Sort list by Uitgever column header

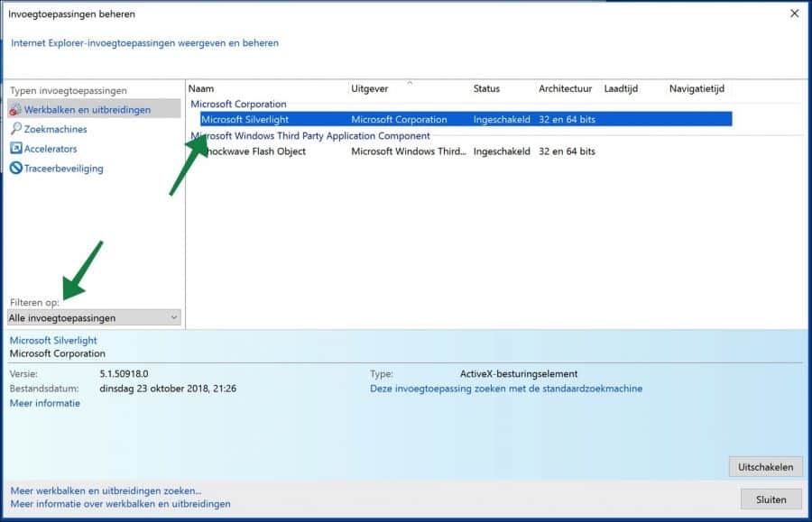click(x=369, y=88)
